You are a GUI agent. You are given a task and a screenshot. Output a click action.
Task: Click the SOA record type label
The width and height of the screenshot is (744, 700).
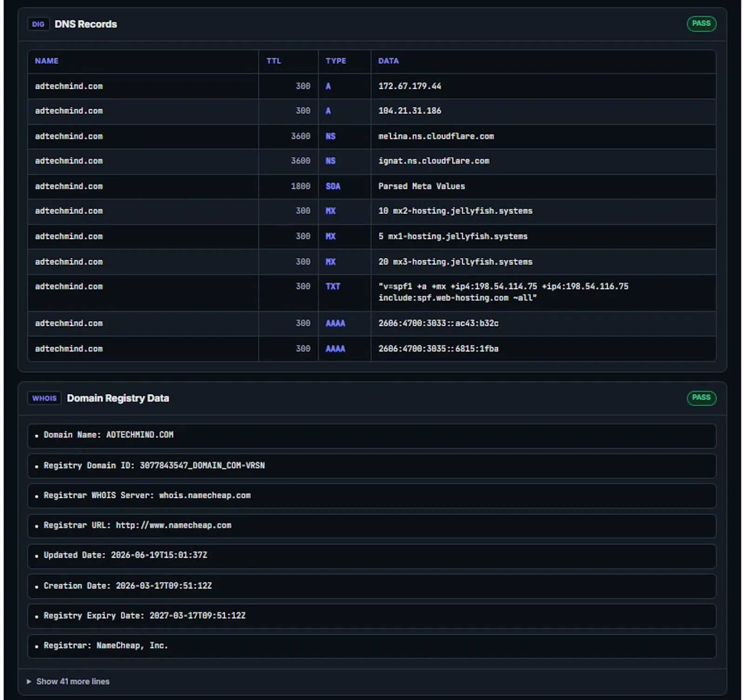point(333,186)
